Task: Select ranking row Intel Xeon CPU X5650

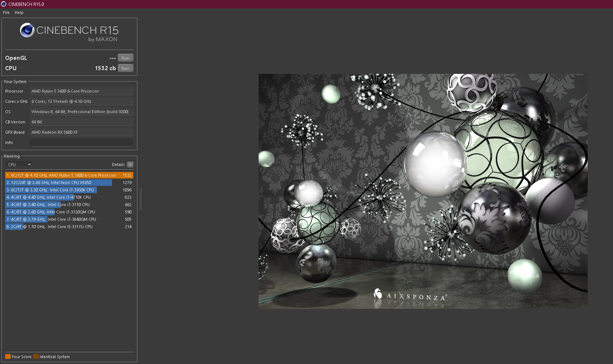Action: tap(69, 183)
